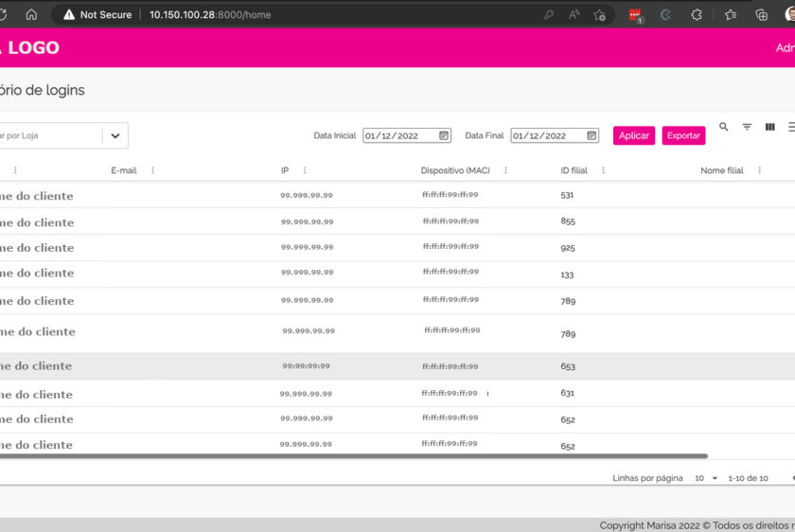The width and height of the screenshot is (795, 532).
Task: Sort by IP column header
Action: [x=285, y=170]
